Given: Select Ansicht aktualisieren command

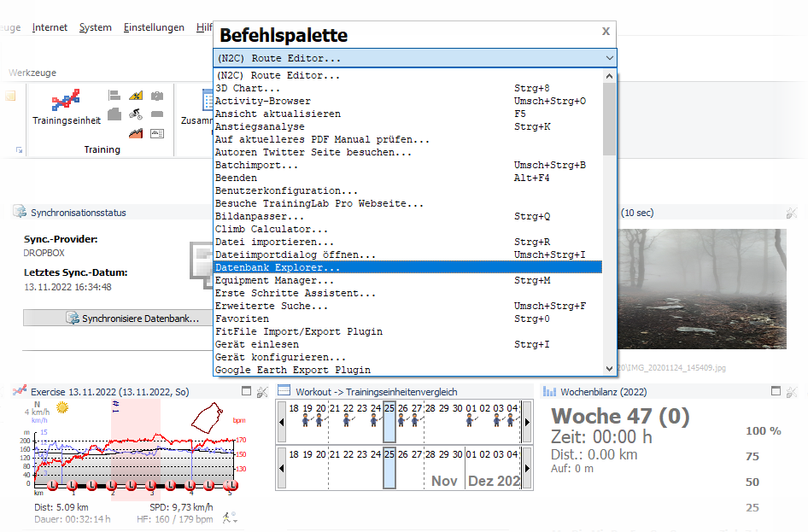Looking at the screenshot, I should [x=407, y=114].
